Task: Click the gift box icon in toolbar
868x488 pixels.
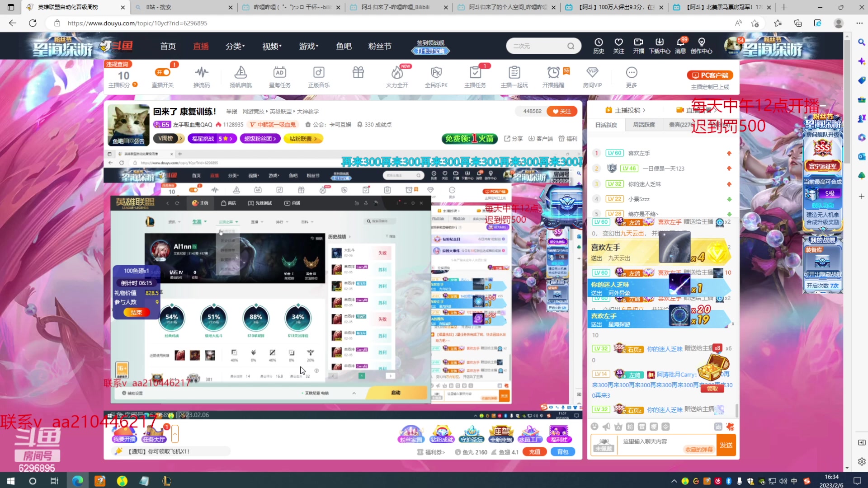Action: [x=358, y=72]
